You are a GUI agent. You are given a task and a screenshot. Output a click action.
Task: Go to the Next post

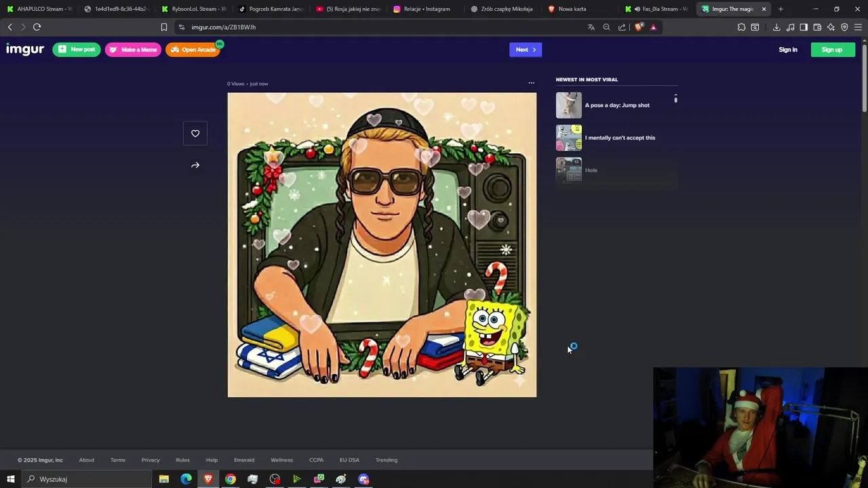pyautogui.click(x=526, y=49)
